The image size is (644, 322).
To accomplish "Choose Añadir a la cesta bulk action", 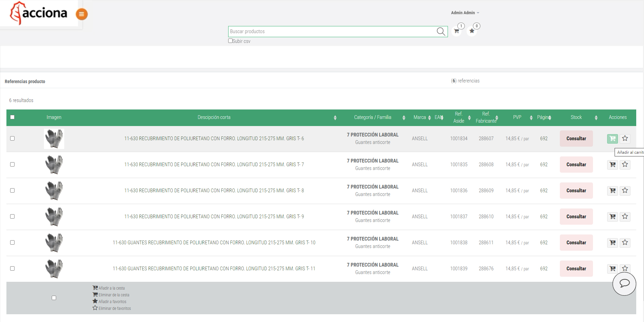I will pyautogui.click(x=111, y=288).
